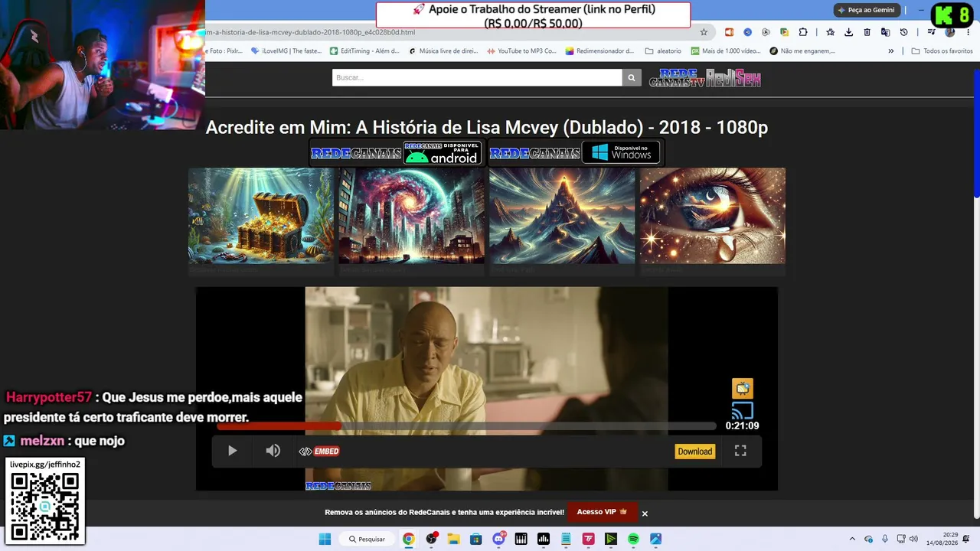
Task: Click the orange extension icon in toolbar
Action: [x=729, y=32]
